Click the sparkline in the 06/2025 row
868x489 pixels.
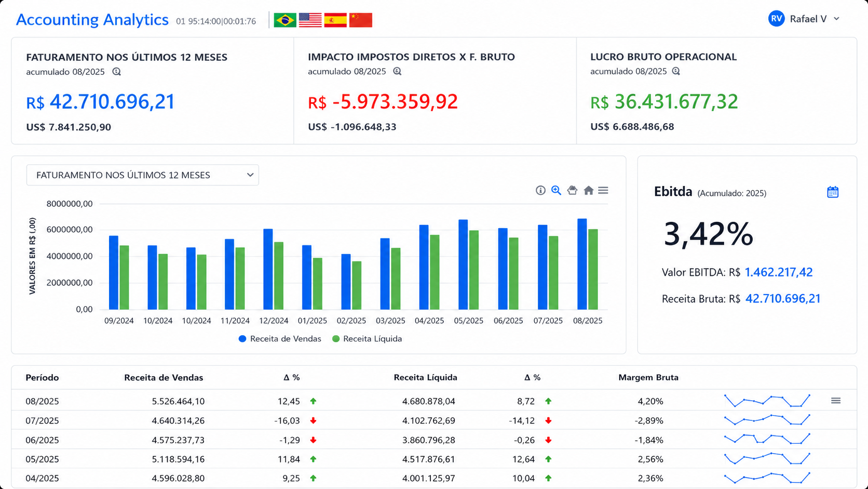(767, 440)
